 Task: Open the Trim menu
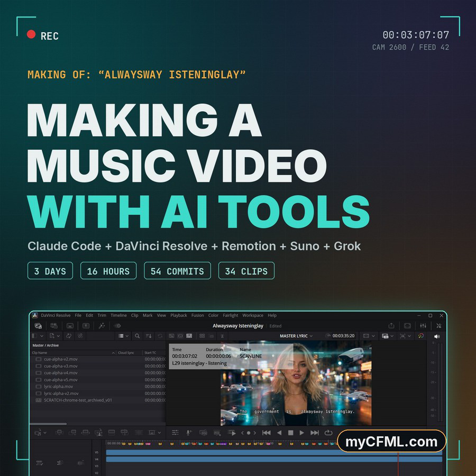102,315
